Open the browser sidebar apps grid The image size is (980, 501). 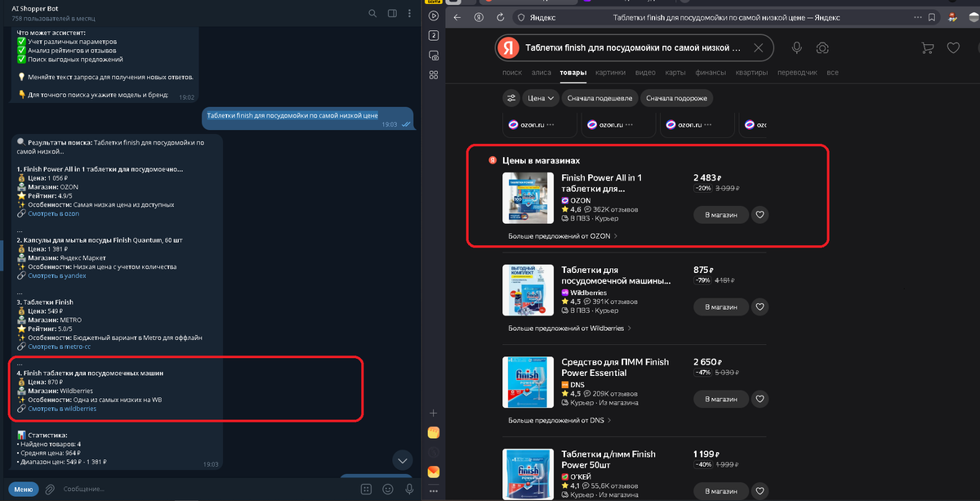point(434,76)
